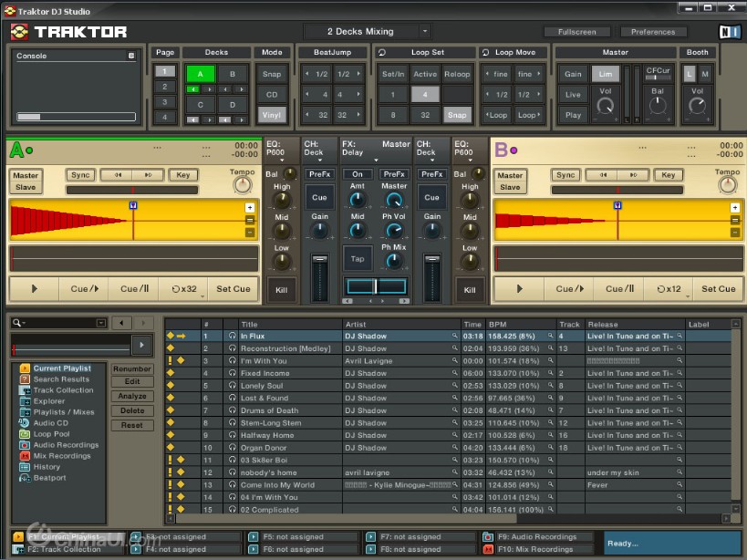
Task: Select console page 3
Action: tap(164, 102)
